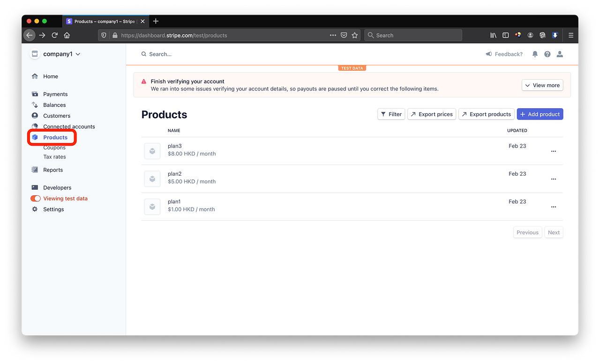Click the tracking protection shield icon
The width and height of the screenshot is (600, 364).
(x=104, y=35)
